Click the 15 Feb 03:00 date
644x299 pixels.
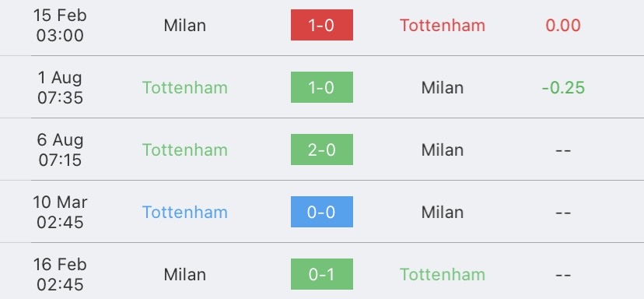pos(60,25)
